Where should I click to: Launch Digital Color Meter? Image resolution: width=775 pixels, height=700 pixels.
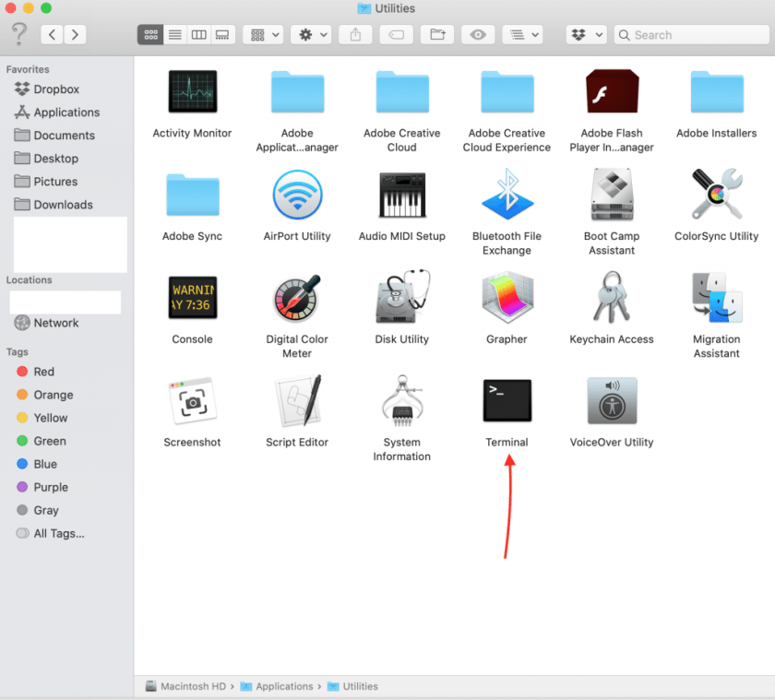tap(297, 298)
